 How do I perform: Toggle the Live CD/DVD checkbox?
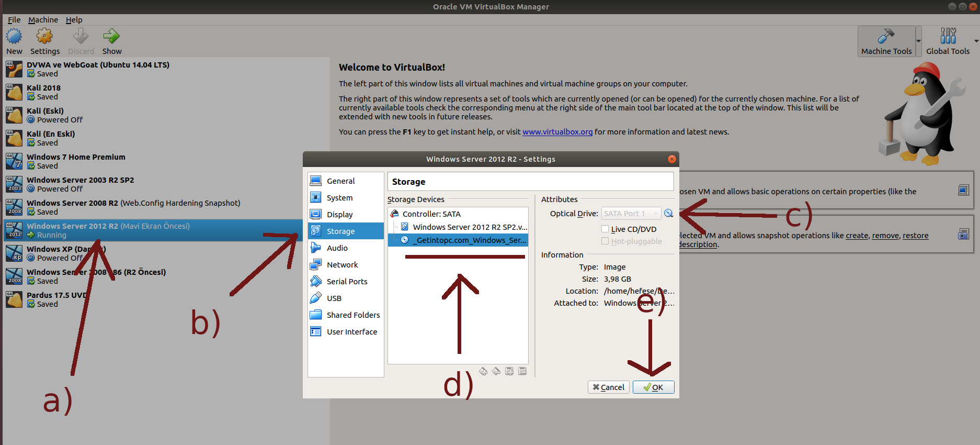[x=605, y=229]
